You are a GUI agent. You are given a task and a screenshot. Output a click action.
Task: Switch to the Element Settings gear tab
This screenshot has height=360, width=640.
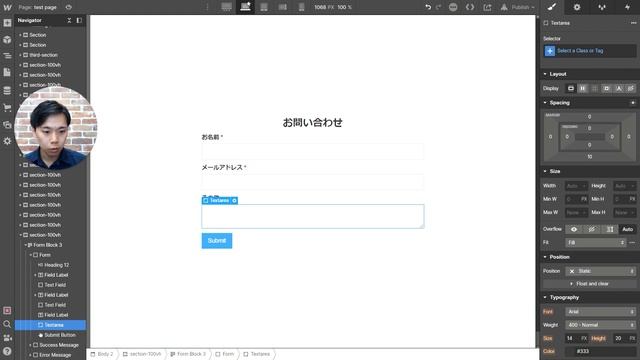(x=577, y=7)
